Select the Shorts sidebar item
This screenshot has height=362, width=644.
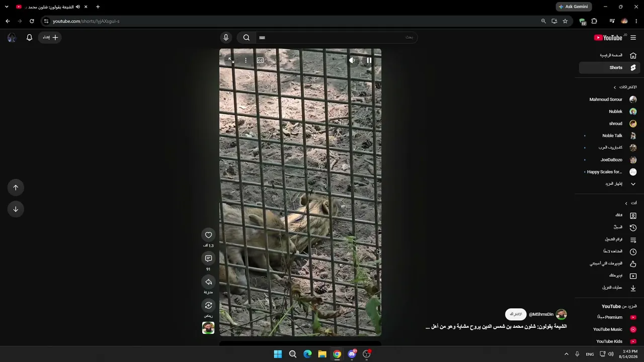[x=610, y=67]
